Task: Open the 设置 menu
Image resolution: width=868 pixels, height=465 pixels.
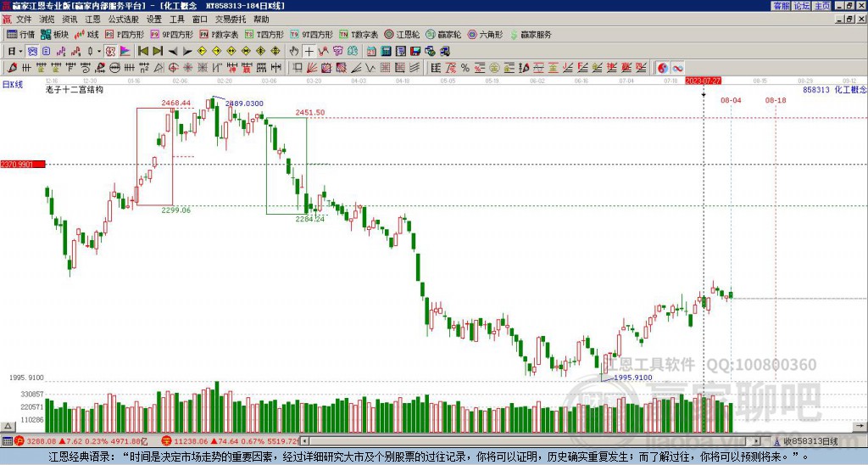Action: pos(154,20)
